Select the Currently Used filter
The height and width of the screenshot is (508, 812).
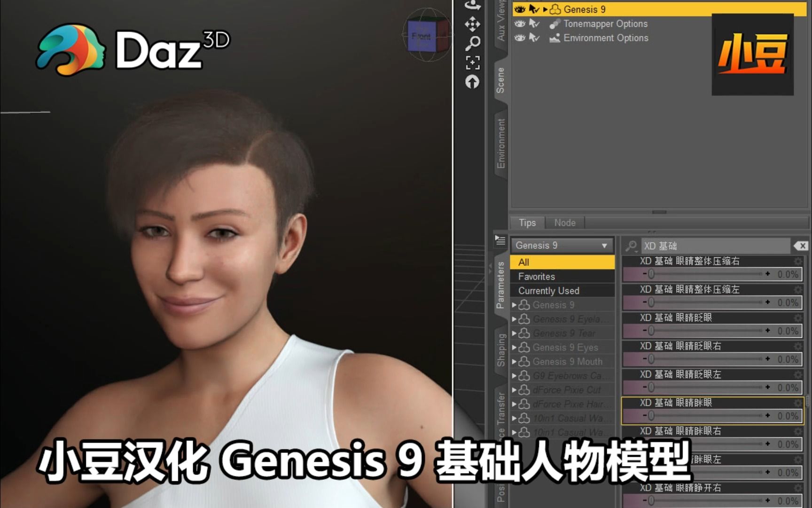[562, 291]
